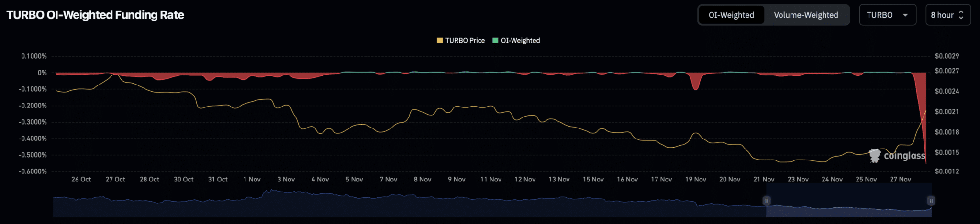
Task: Toggle the TURBO Price series legend label
Action: (x=465, y=41)
